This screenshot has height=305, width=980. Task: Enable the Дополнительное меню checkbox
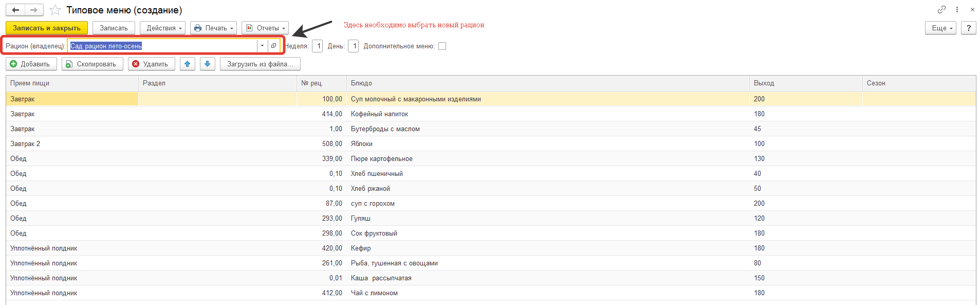442,46
